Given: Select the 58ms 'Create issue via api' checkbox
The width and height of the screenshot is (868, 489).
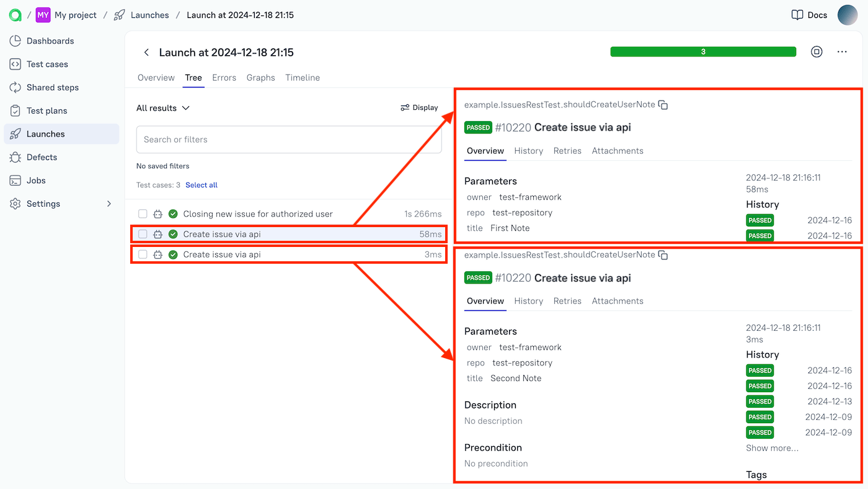Looking at the screenshot, I should [143, 234].
